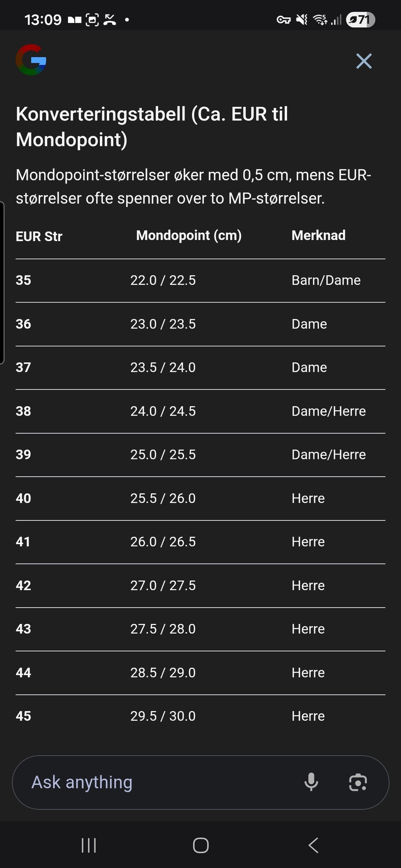Tap the clock showing 13:09
This screenshot has height=868, width=401.
click(43, 19)
